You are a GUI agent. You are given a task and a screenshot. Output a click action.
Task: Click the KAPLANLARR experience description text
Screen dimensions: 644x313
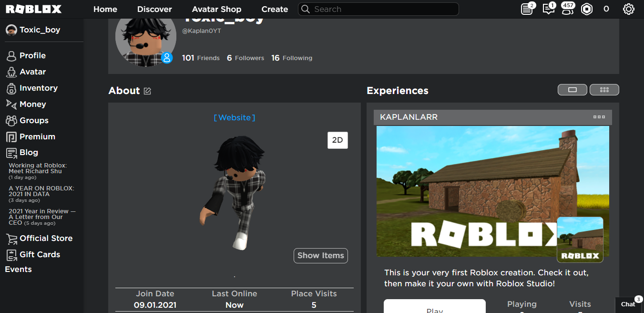[x=487, y=278]
